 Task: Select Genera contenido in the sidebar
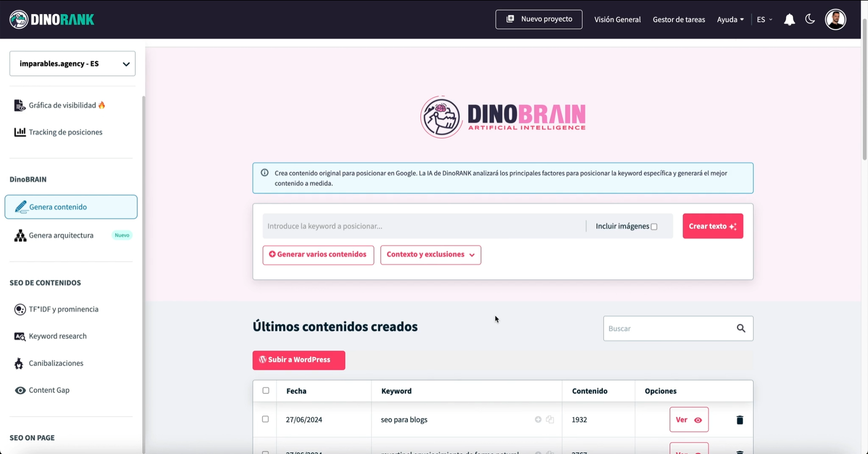click(71, 207)
